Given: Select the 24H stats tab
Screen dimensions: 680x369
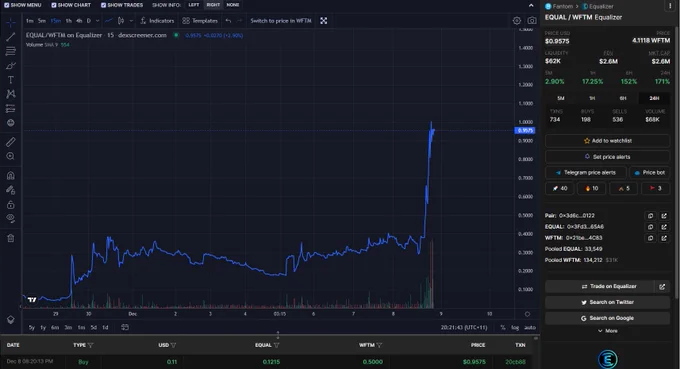Looking at the screenshot, I should point(654,98).
